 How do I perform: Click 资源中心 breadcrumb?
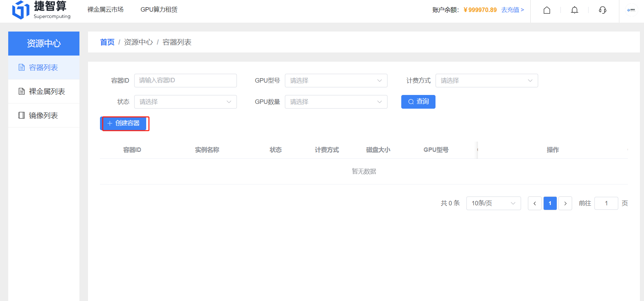[138, 42]
